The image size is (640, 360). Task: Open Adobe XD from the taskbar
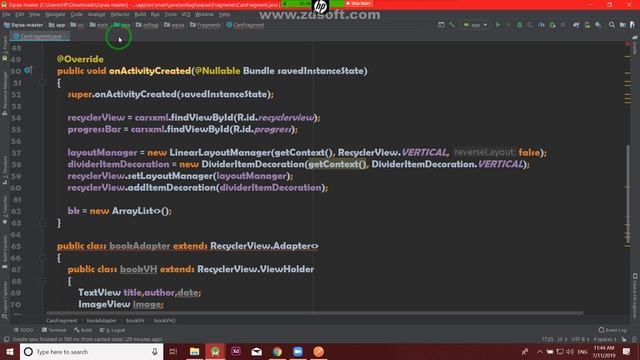[x=236, y=351]
